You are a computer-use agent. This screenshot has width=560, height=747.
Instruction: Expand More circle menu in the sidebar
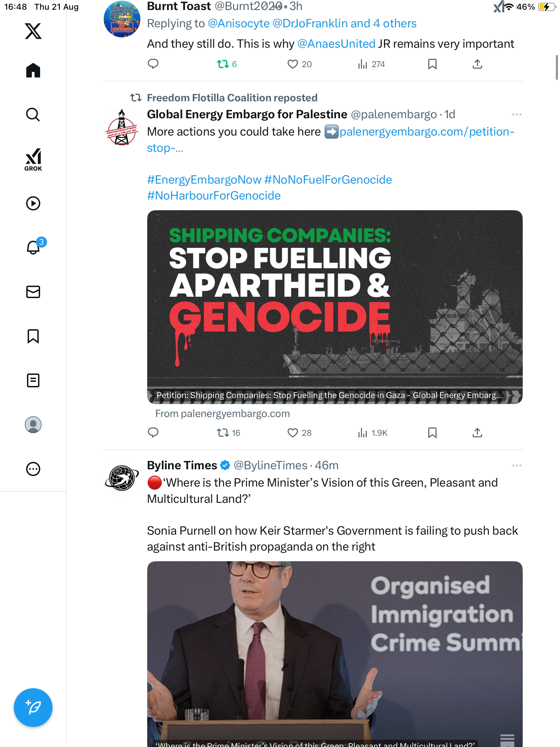point(33,469)
